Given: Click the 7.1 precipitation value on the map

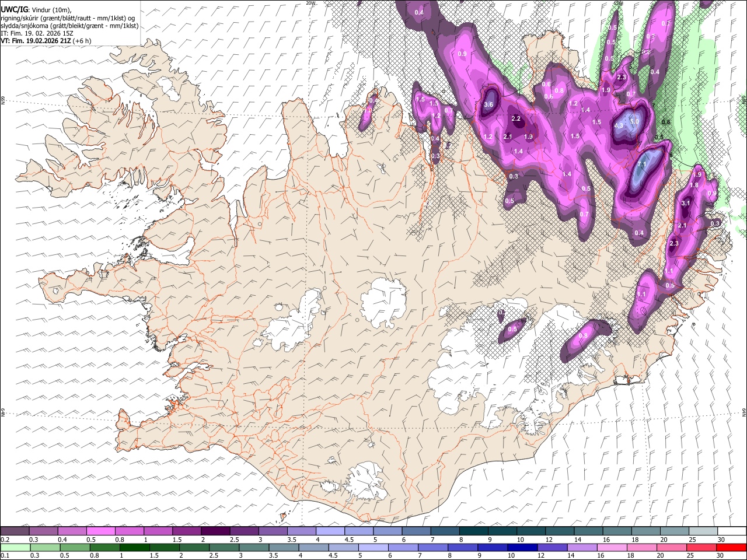Looking at the screenshot, I should tap(641, 165).
